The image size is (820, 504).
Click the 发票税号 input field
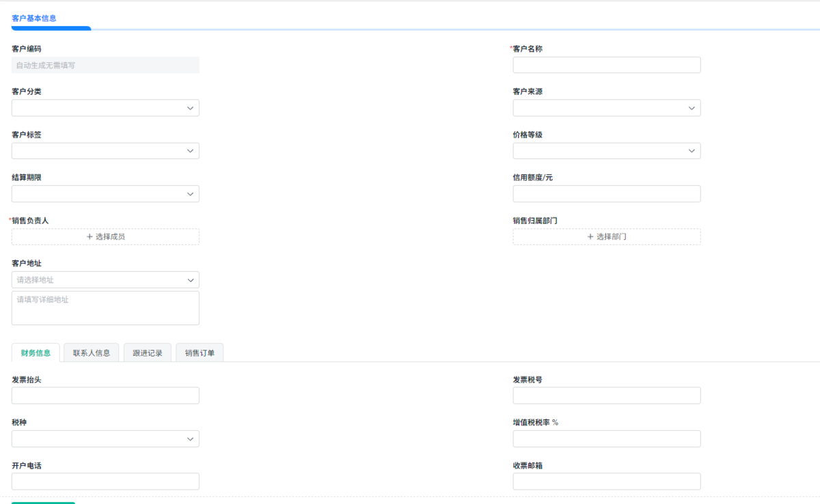[607, 396]
